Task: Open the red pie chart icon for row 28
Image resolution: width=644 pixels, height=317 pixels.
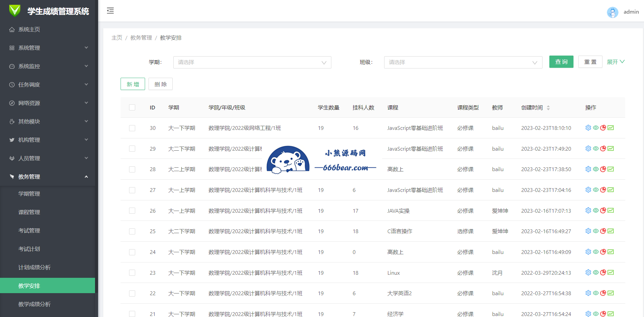Action: (603, 169)
